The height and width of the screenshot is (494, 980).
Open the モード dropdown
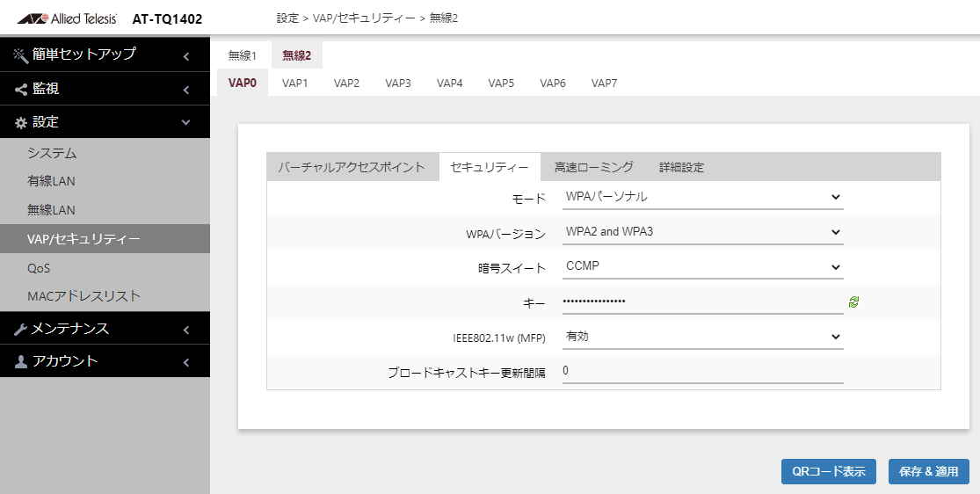coord(702,197)
